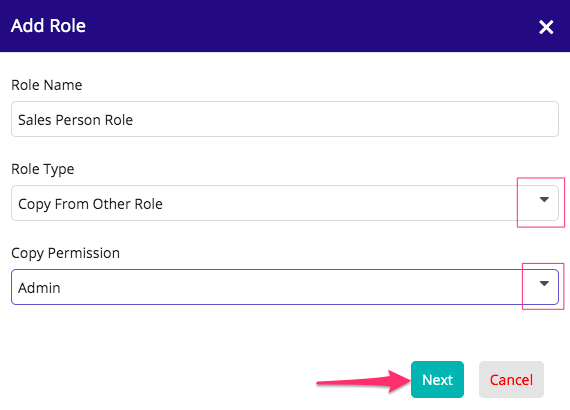The width and height of the screenshot is (570, 410).
Task: Click the pink arrow pointing at Next
Action: coord(364,382)
